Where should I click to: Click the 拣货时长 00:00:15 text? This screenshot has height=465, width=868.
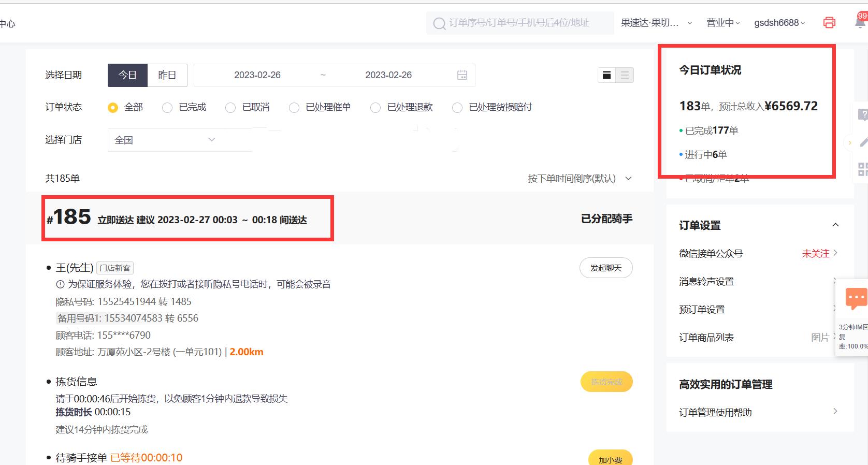tap(93, 412)
